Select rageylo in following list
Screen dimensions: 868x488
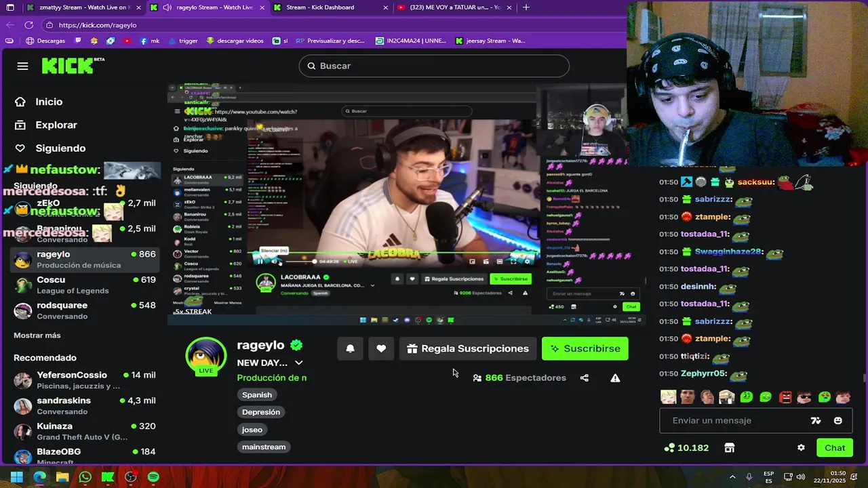coord(85,259)
